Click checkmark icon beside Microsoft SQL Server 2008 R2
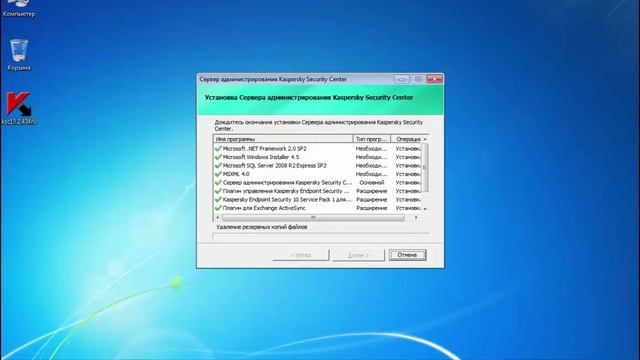 tap(218, 166)
